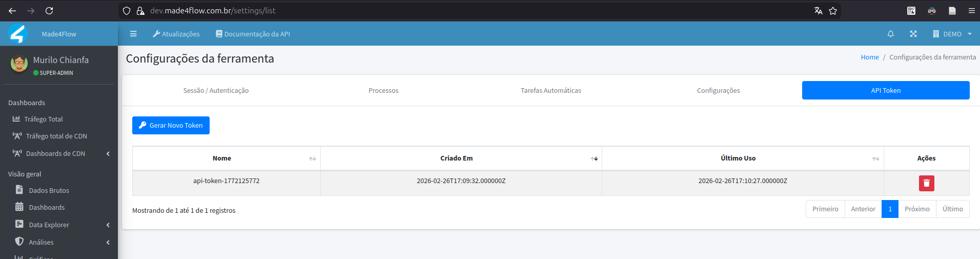Click browser forward arrow
This screenshot has width=980, height=259.
31,10
